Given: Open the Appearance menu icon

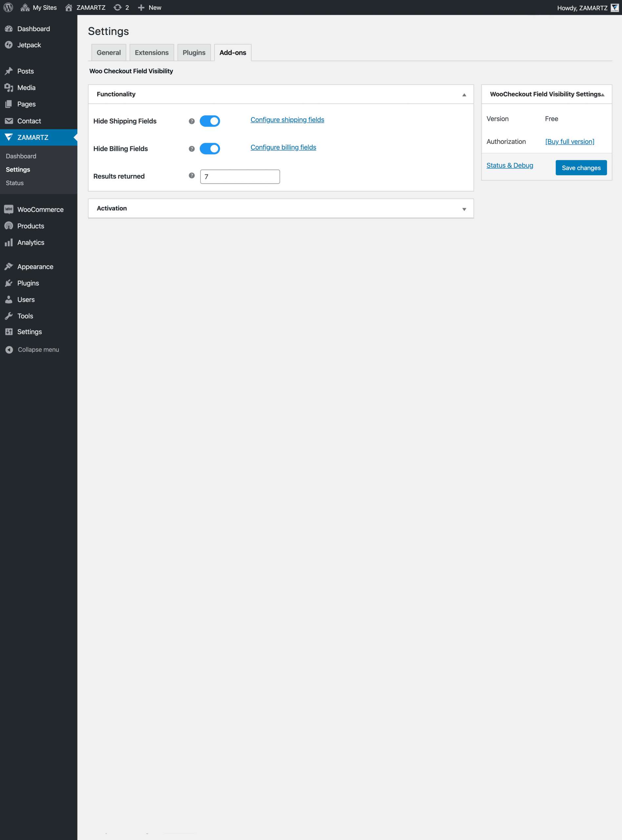Looking at the screenshot, I should 9,266.
